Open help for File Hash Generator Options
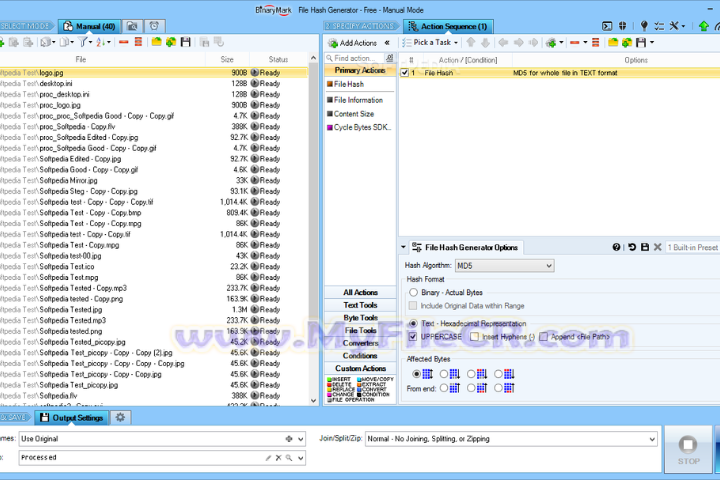The width and height of the screenshot is (720, 480). (x=616, y=247)
